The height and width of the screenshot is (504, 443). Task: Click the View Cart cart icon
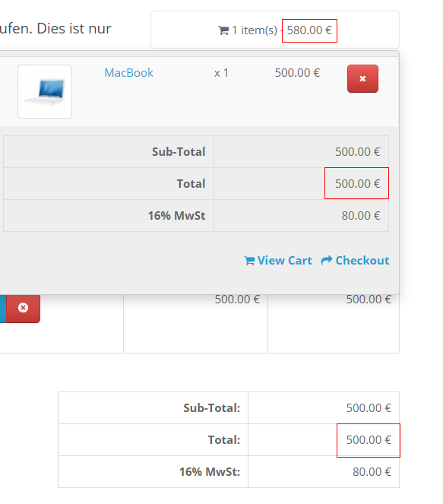tap(249, 261)
